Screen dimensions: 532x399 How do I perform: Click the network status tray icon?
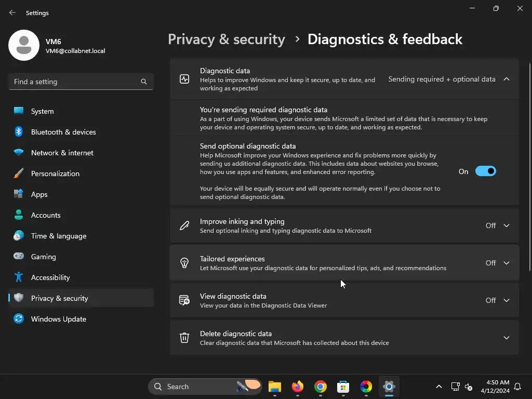[x=455, y=387]
